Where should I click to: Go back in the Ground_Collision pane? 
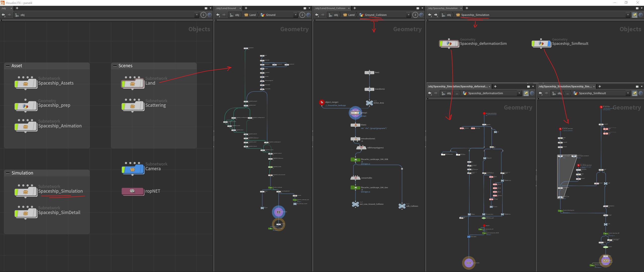(317, 15)
